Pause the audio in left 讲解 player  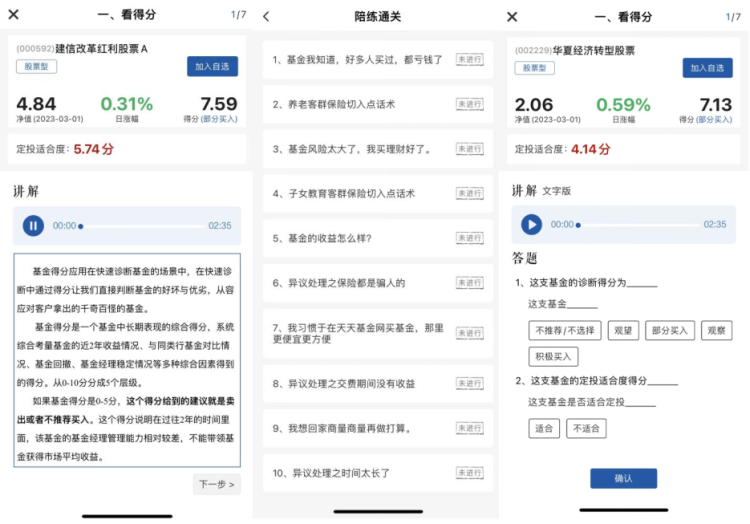[33, 226]
